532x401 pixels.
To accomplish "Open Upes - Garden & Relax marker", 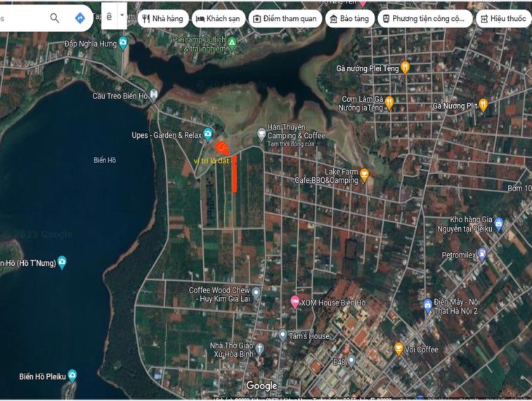I will [207, 134].
